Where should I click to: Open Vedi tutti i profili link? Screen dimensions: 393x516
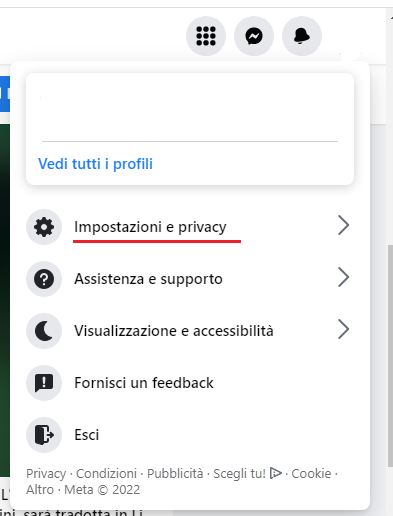(x=95, y=164)
